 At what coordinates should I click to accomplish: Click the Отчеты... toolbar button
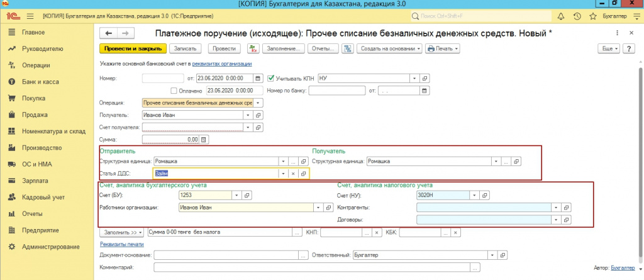coord(323,48)
